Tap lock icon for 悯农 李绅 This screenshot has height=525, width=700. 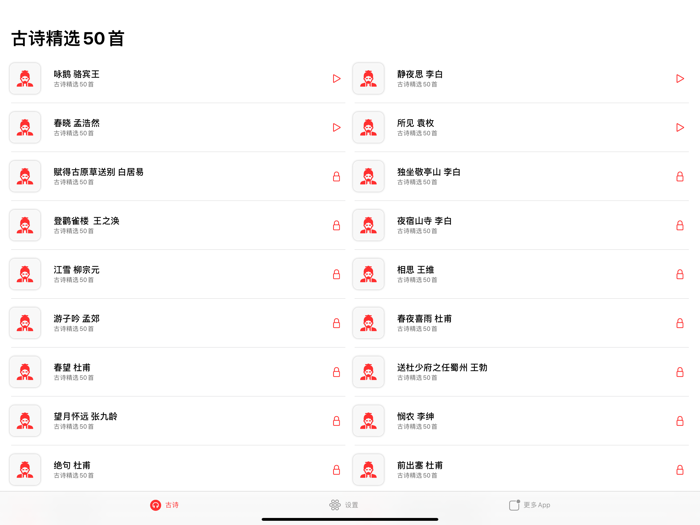pos(680,421)
